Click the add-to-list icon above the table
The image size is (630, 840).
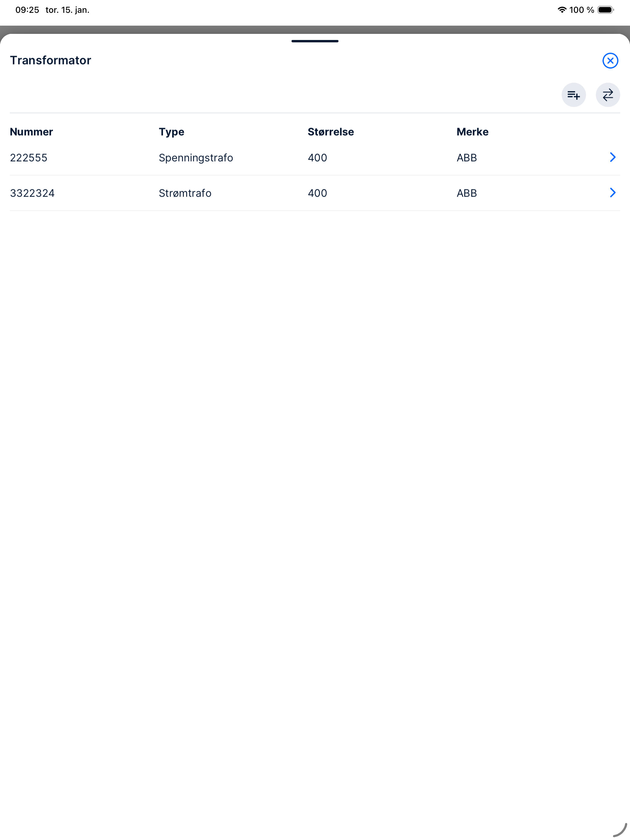tap(574, 95)
